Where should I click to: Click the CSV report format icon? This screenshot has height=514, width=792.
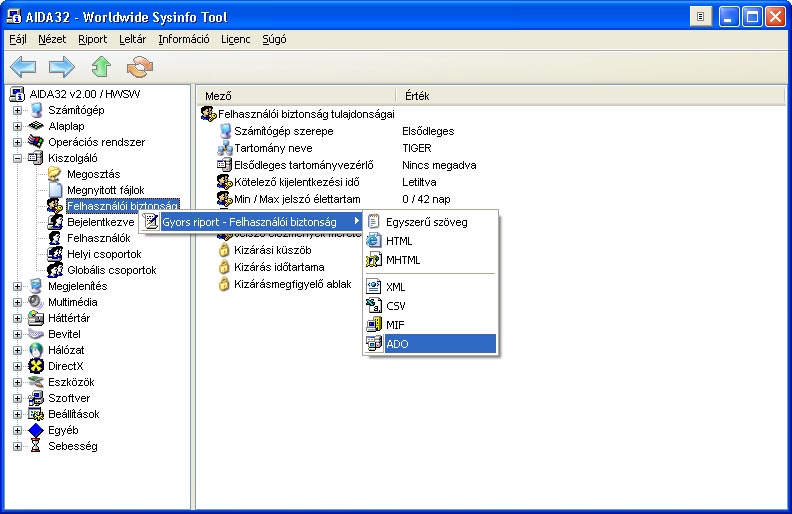tap(373, 305)
